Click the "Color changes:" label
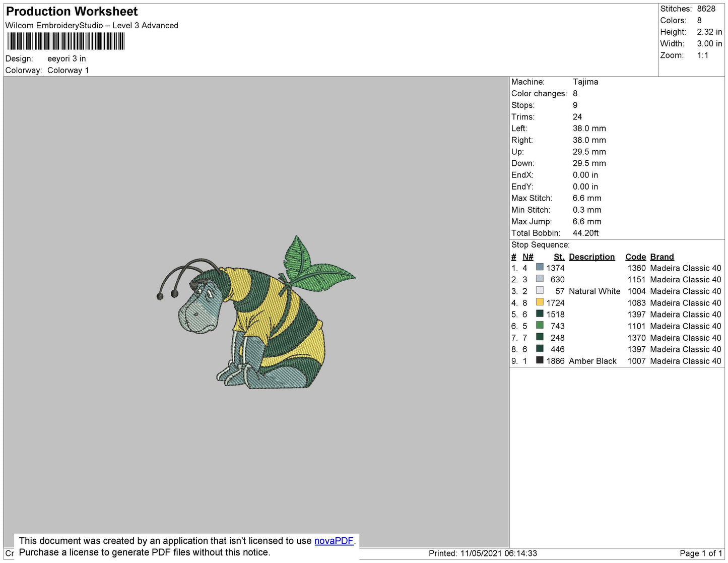728x563 pixels. coord(539,94)
